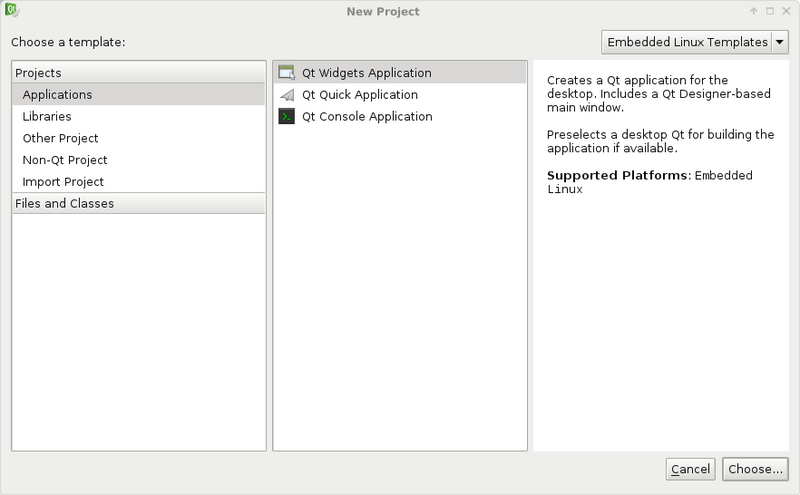Open the Embedded Linux Templates dropdown
Image resolution: width=800 pixels, height=495 pixels.
pos(695,42)
